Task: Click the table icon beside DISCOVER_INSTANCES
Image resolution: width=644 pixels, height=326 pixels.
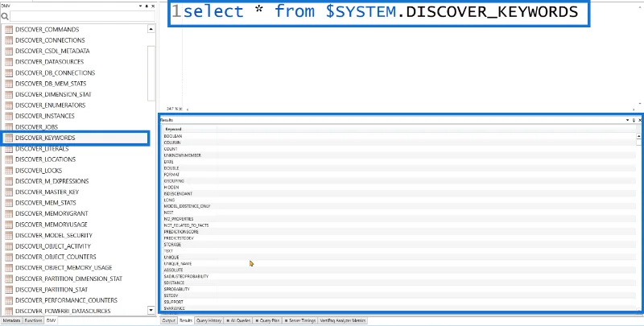Action: click(9, 116)
